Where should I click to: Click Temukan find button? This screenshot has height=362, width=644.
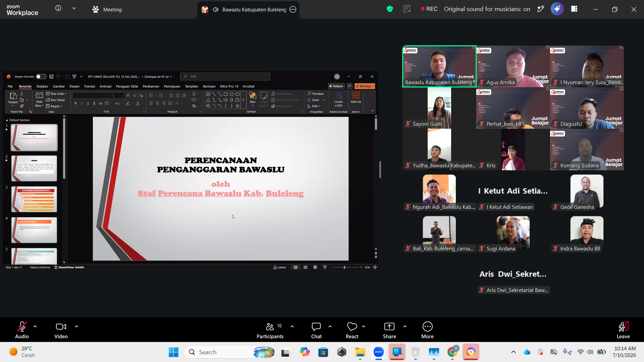pos(316,94)
